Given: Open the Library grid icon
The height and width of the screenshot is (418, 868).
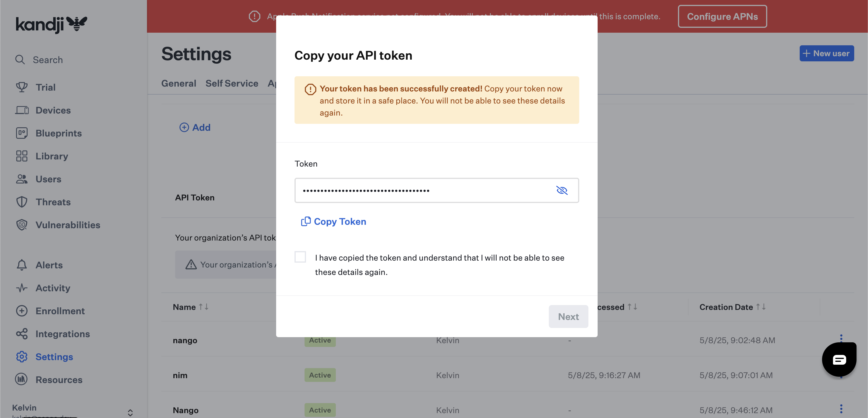Looking at the screenshot, I should (x=22, y=156).
